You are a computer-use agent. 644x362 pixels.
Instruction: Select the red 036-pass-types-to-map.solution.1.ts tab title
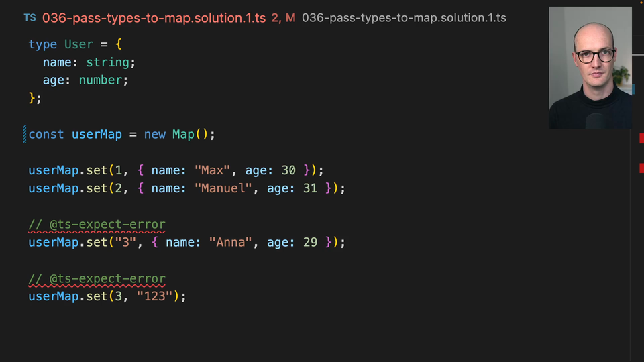coord(154,18)
